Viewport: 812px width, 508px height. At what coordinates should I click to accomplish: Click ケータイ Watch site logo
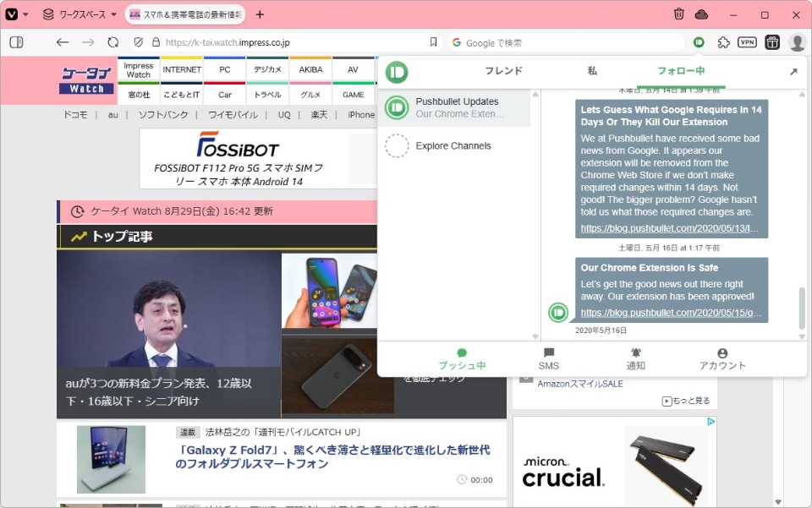point(87,80)
